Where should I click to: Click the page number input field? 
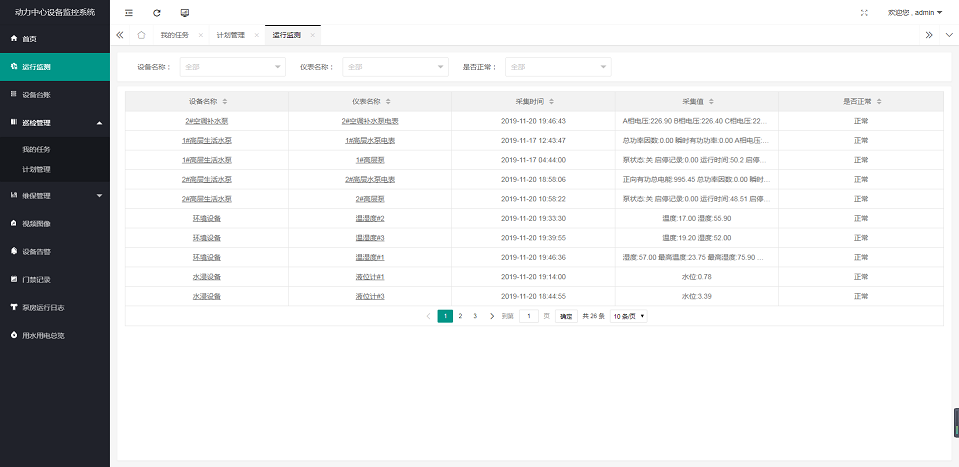[x=530, y=316]
